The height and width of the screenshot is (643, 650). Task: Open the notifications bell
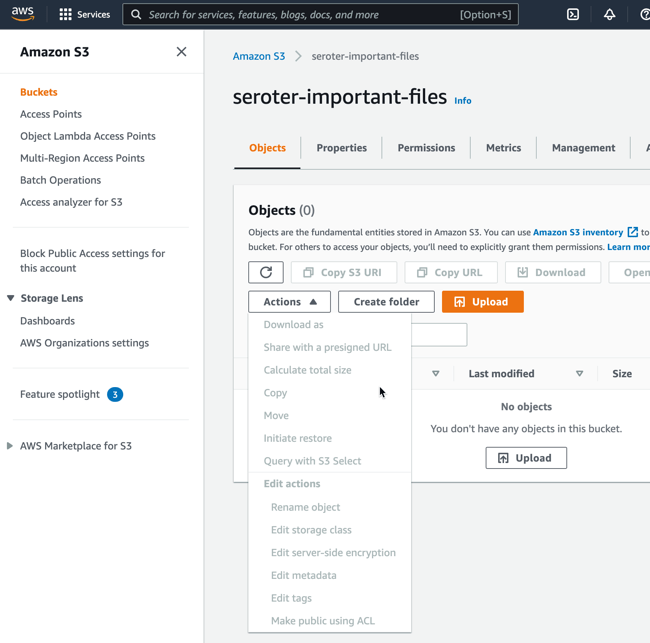point(609,15)
